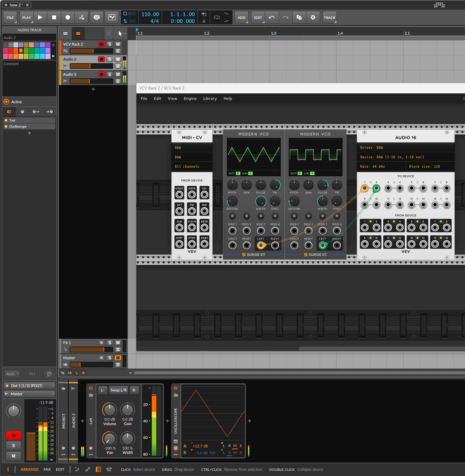This screenshot has width=465, height=476.
Task: Click the redo arrow
Action: click(x=285, y=18)
